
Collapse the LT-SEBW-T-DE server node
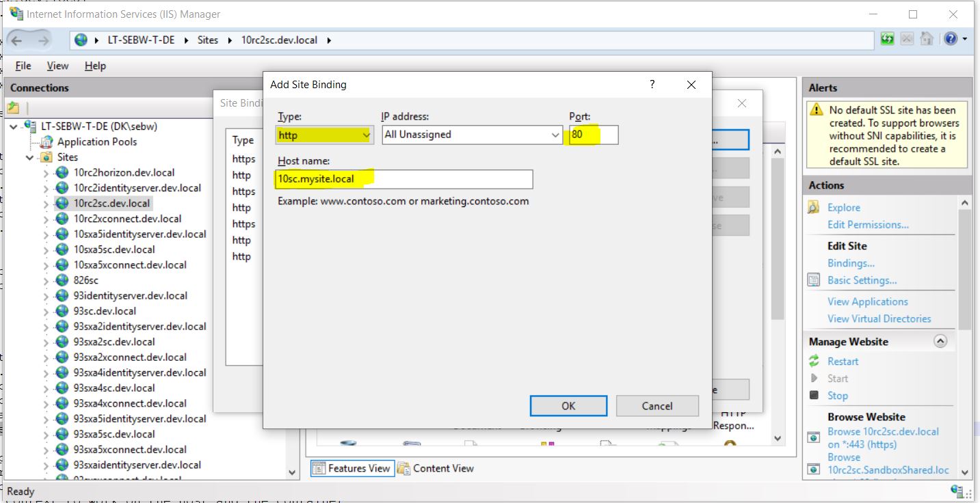14,127
